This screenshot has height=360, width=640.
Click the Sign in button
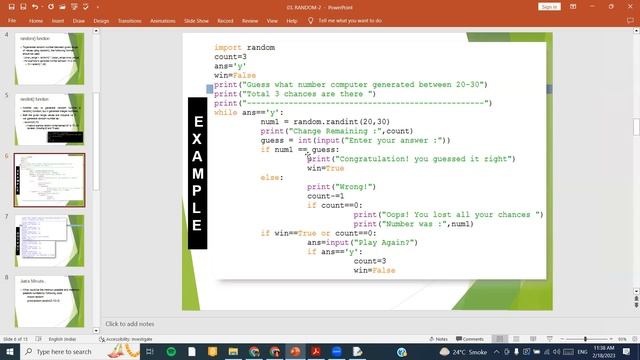[549, 7]
